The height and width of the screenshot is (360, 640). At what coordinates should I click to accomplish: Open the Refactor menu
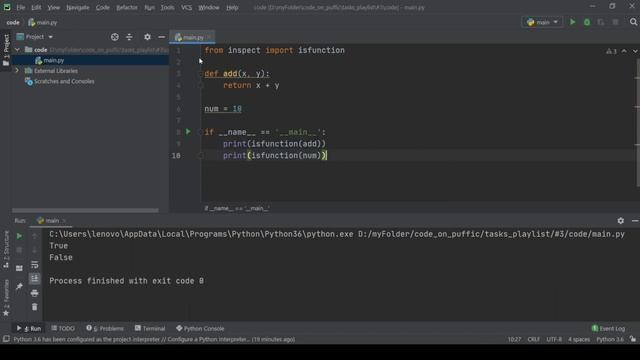click(x=127, y=7)
